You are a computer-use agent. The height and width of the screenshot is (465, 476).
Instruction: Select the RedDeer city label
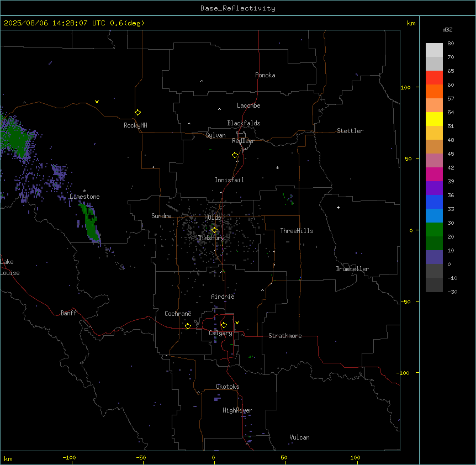click(x=243, y=141)
